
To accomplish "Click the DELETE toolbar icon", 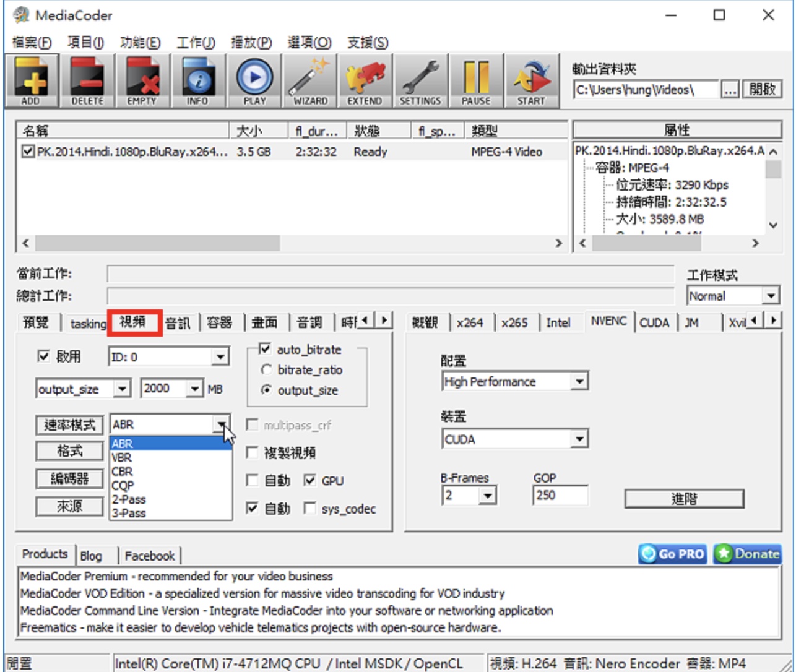I will pyautogui.click(x=87, y=81).
